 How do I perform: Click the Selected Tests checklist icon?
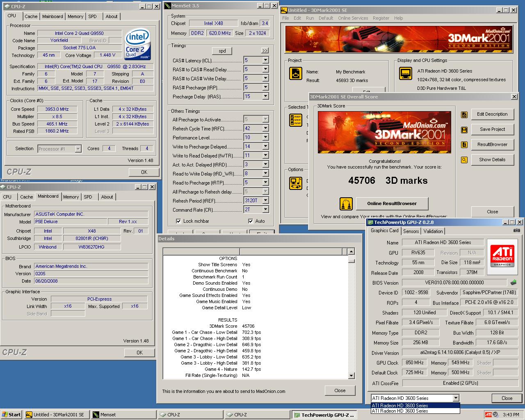click(x=296, y=120)
